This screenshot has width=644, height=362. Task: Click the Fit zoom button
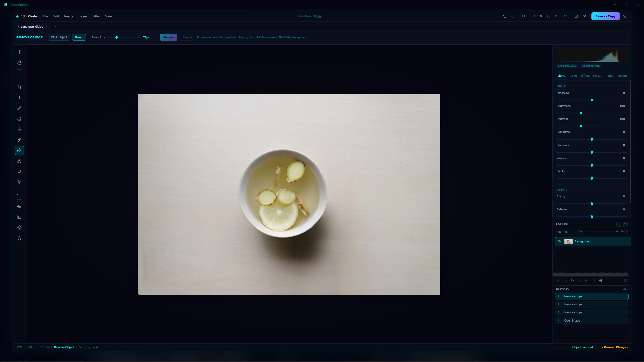pyautogui.click(x=557, y=16)
